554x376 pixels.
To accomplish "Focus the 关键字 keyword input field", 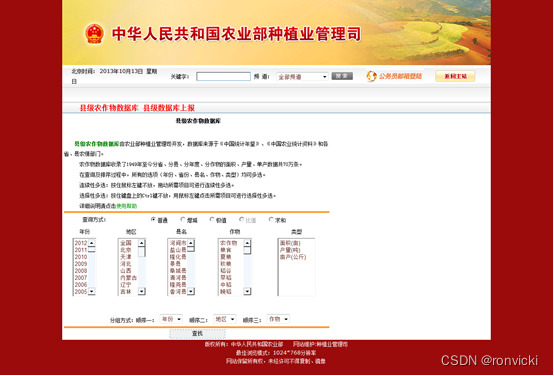I will click(x=223, y=77).
